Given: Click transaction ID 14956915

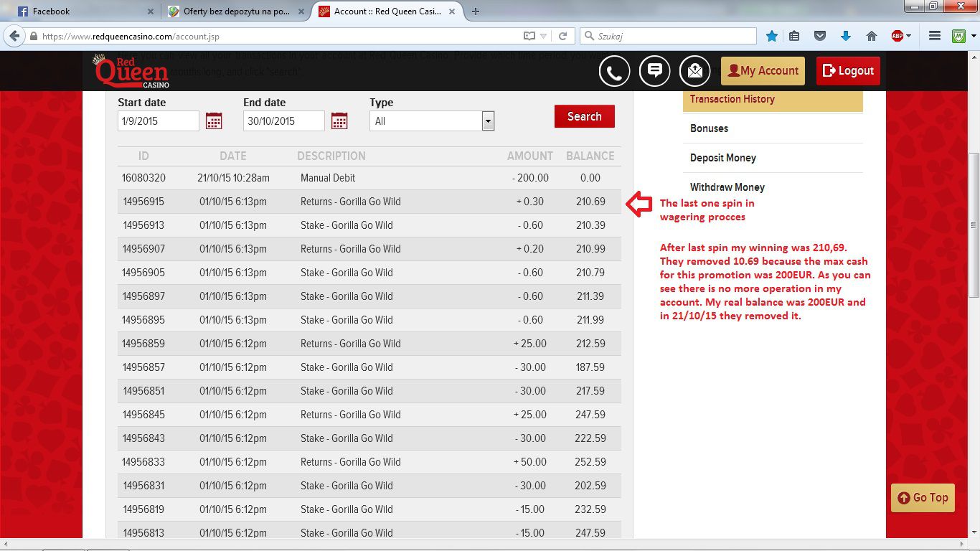Looking at the screenshot, I should [143, 202].
